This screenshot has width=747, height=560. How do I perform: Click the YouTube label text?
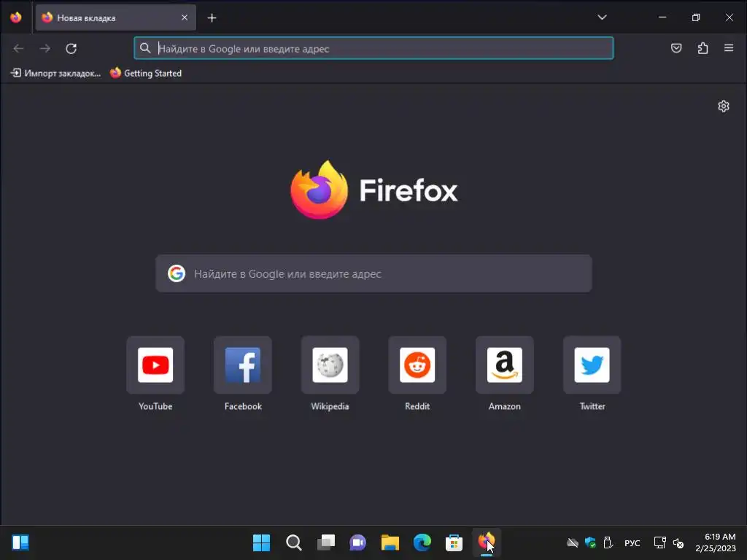coord(155,406)
